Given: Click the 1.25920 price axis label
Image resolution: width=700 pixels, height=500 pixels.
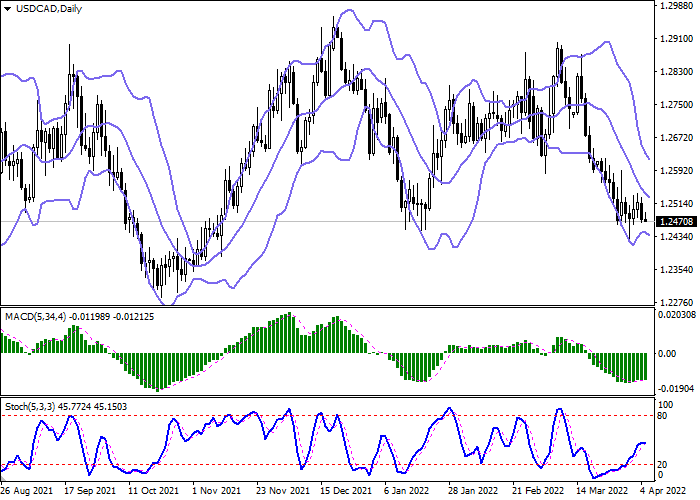Looking at the screenshot, I should [677, 171].
